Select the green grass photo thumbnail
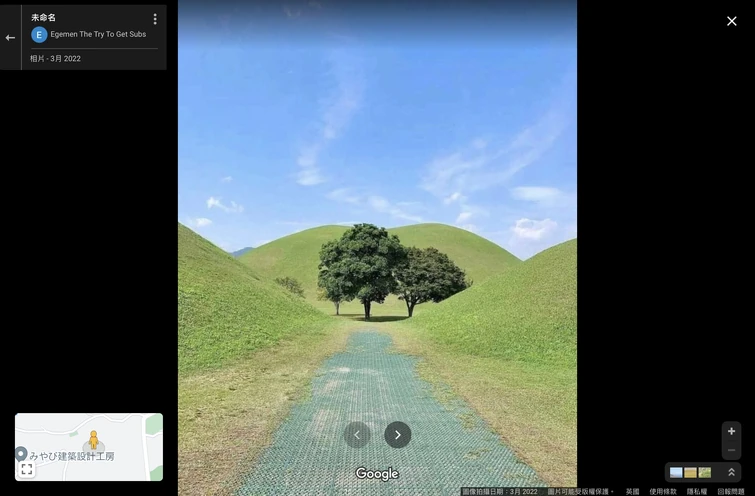755x496 pixels. coord(705,472)
